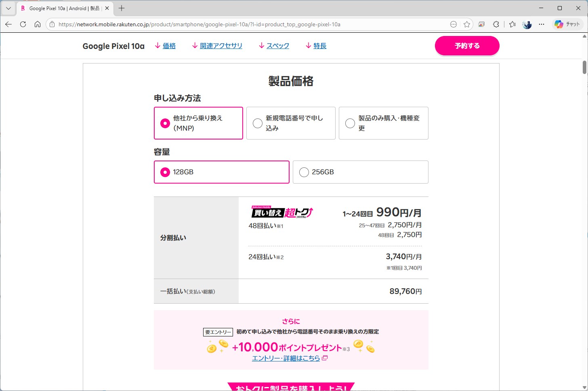Open the browser extensions menu
588x391 pixels.
coord(496,24)
